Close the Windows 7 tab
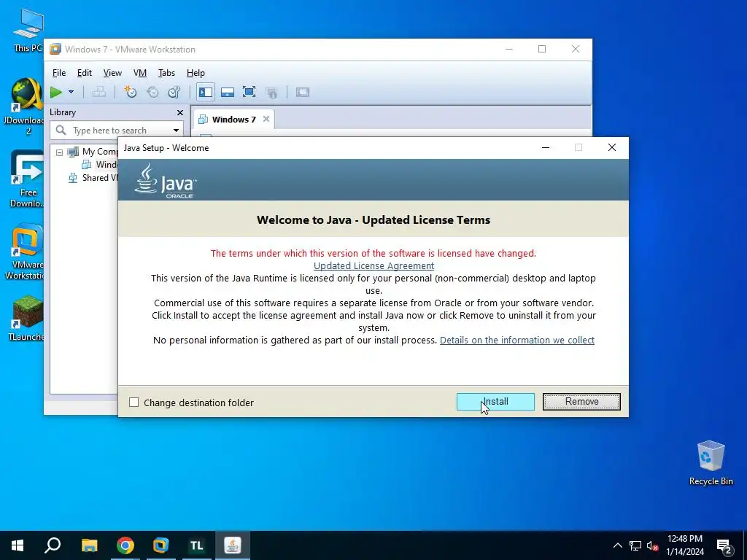 [266, 119]
